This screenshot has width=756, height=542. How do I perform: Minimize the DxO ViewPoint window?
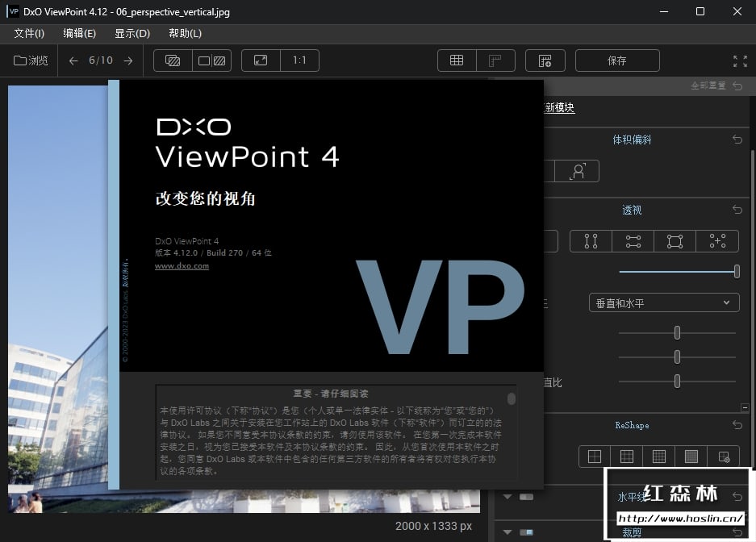pos(664,11)
